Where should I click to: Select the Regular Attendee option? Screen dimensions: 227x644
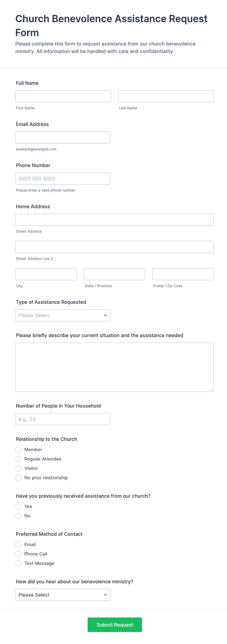[x=18, y=459]
